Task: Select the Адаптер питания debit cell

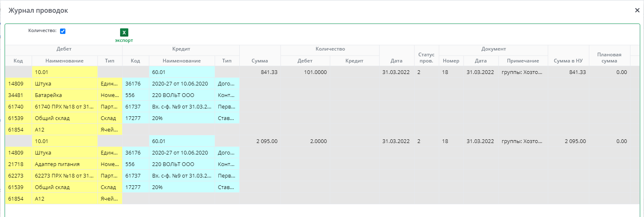Action: click(65, 164)
